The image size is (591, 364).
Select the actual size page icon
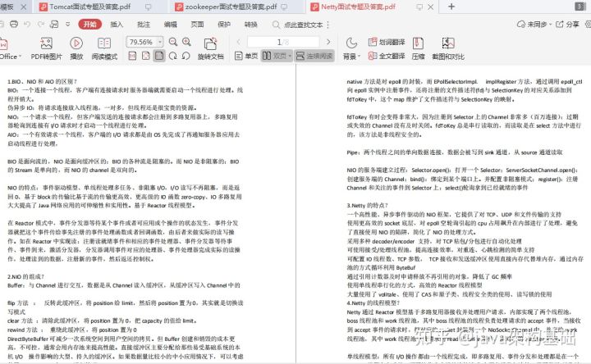tap(132, 56)
